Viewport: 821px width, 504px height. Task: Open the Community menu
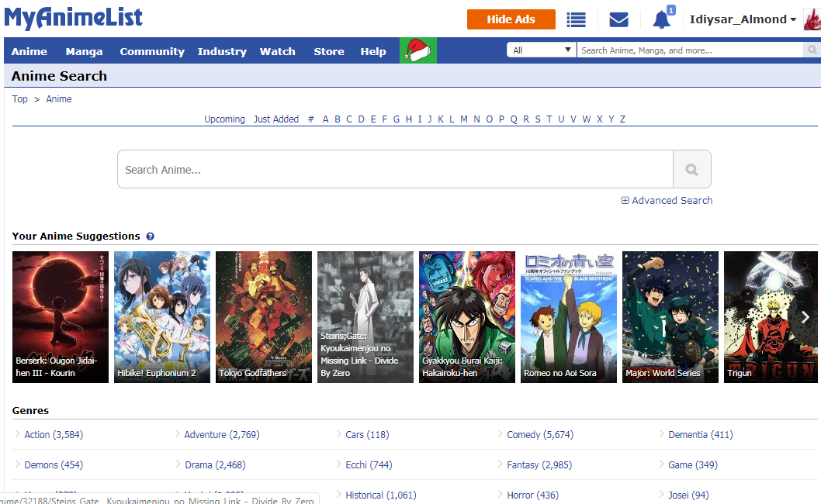pyautogui.click(x=152, y=51)
